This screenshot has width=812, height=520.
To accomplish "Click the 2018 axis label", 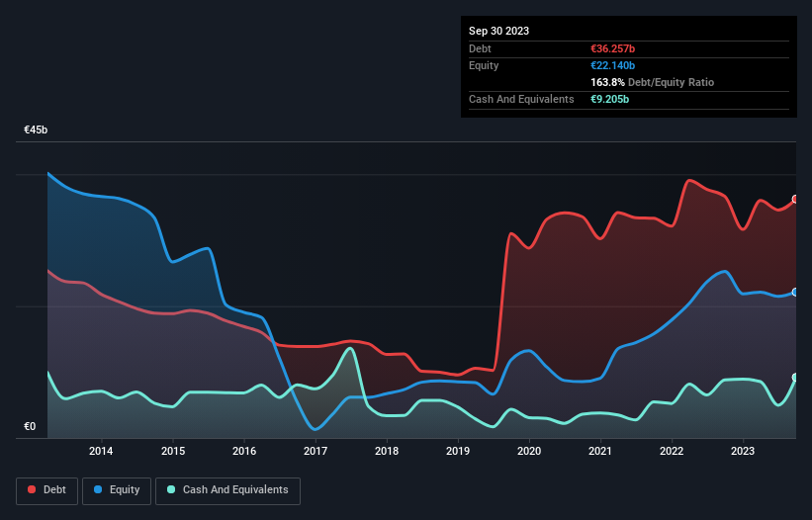I will point(387,451).
